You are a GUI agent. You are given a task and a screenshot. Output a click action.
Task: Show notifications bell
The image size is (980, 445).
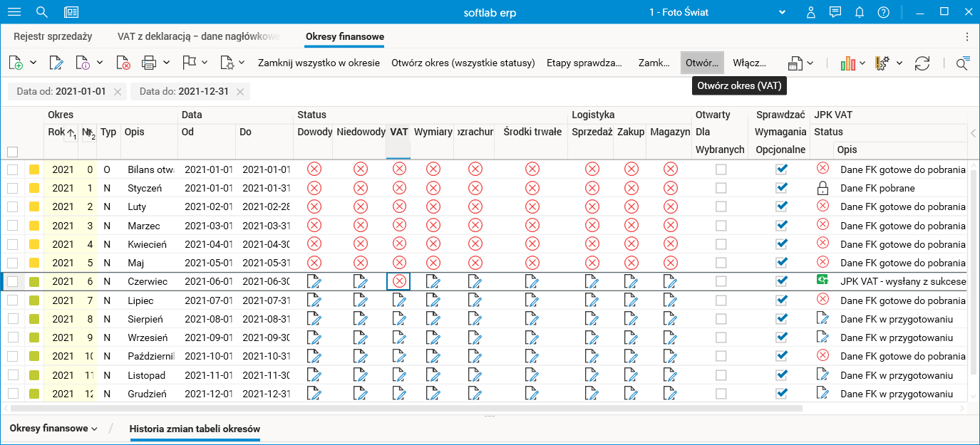860,12
